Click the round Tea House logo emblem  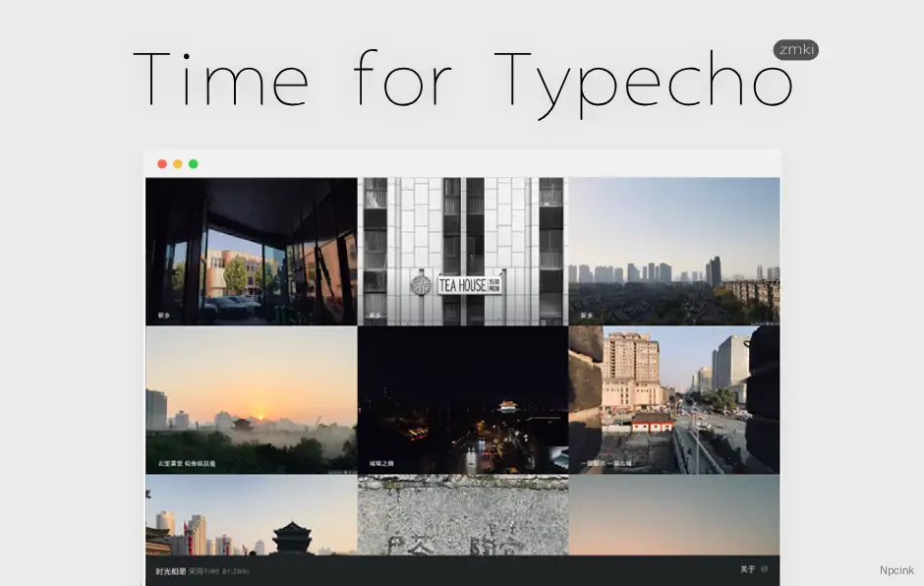tap(421, 285)
